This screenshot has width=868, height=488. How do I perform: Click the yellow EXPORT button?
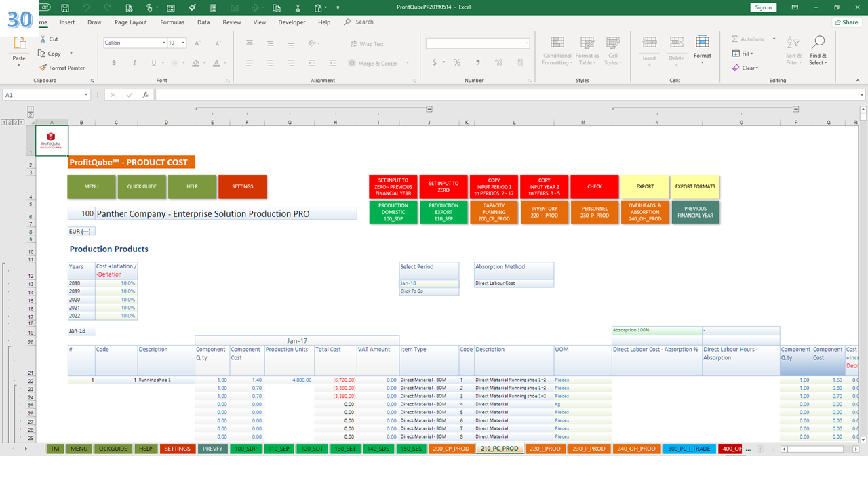pyautogui.click(x=645, y=186)
